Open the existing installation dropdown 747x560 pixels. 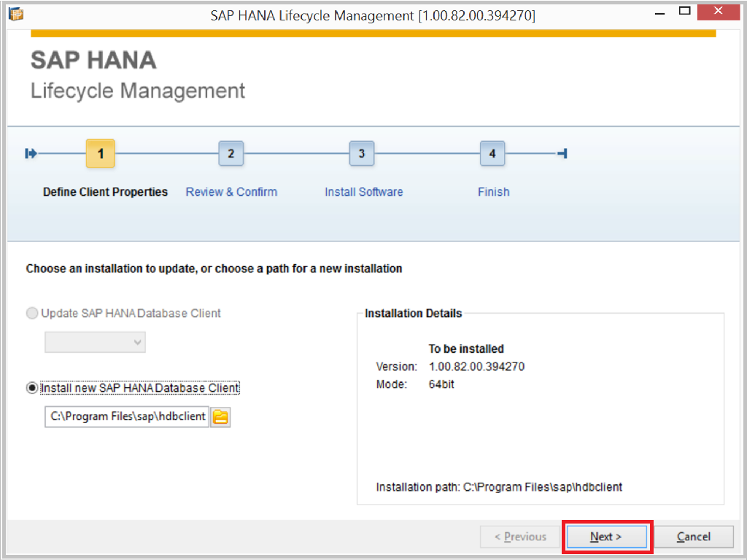pyautogui.click(x=96, y=343)
